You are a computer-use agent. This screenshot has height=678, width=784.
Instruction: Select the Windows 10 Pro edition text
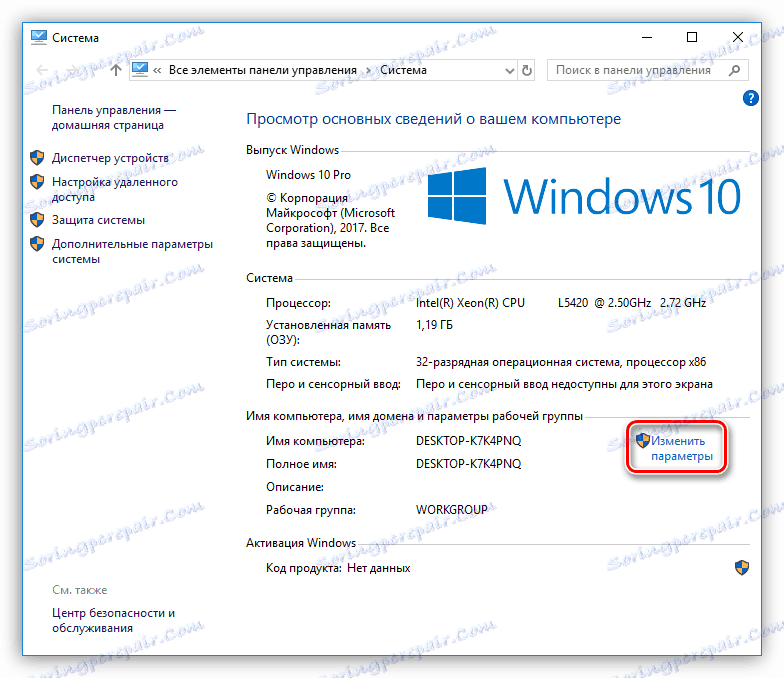click(x=308, y=175)
